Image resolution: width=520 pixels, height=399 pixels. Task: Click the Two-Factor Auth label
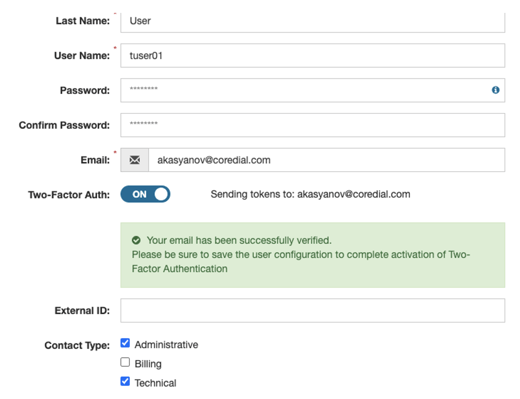(x=69, y=195)
